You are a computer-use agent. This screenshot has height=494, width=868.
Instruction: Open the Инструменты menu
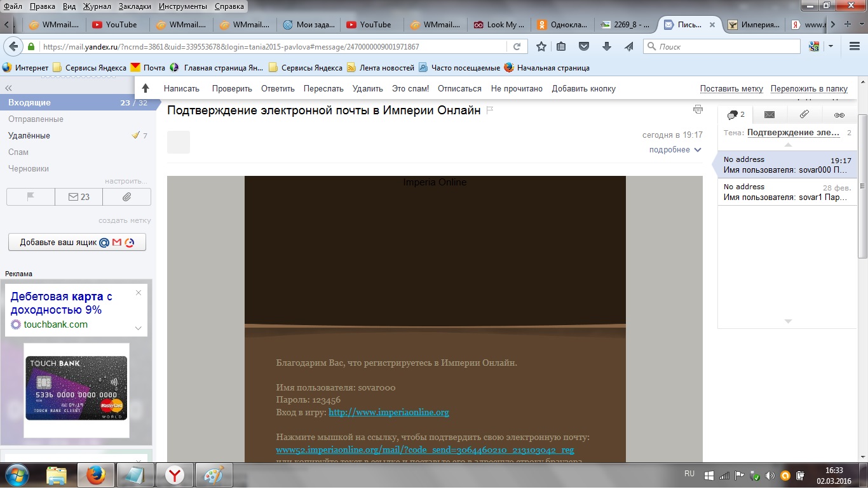pos(183,6)
